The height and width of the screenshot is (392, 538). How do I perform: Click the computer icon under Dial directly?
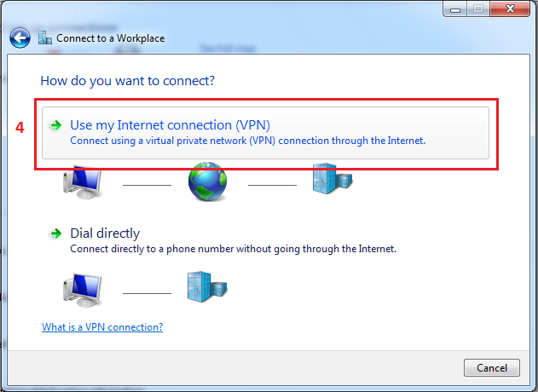point(83,290)
